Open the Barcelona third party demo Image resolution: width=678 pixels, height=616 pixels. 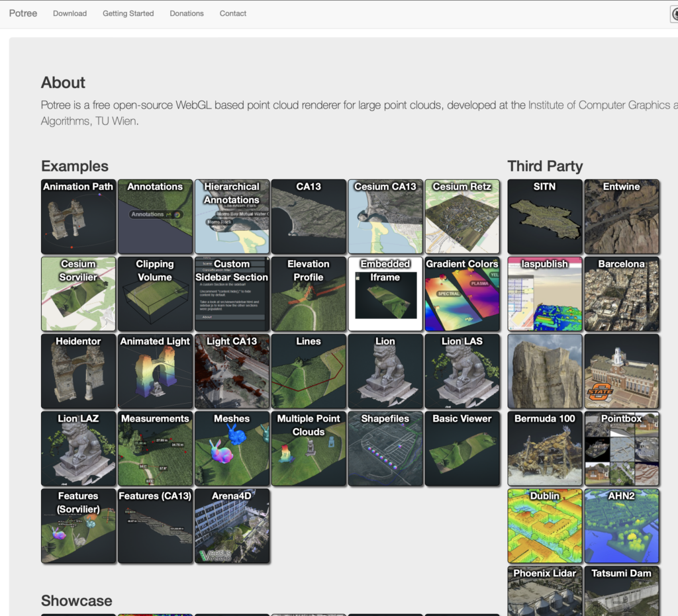coord(622,294)
